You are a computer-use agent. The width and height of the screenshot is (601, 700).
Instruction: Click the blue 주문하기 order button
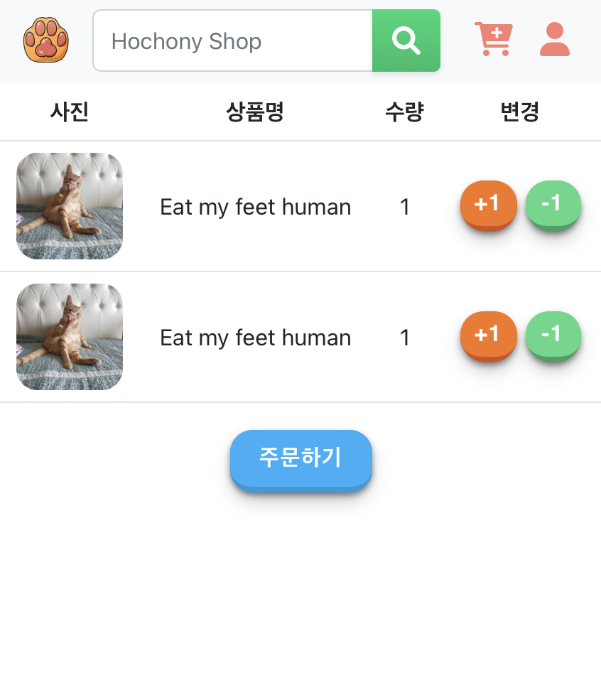pyautogui.click(x=301, y=461)
